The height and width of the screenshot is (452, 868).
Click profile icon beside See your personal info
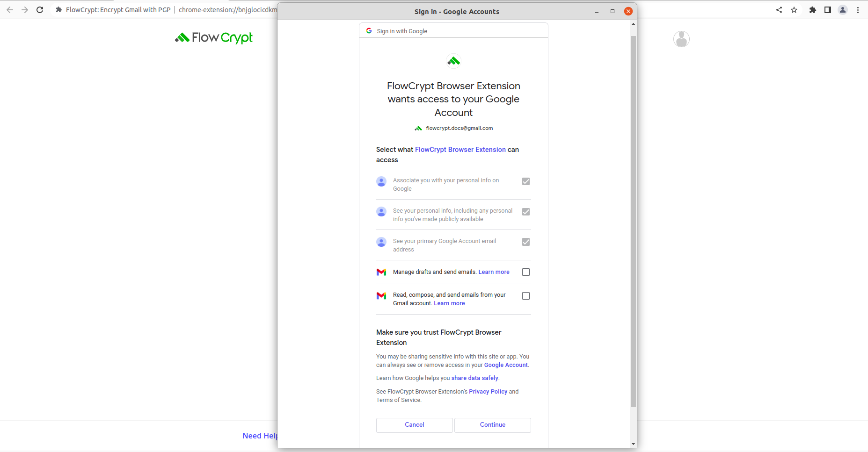[x=381, y=212]
